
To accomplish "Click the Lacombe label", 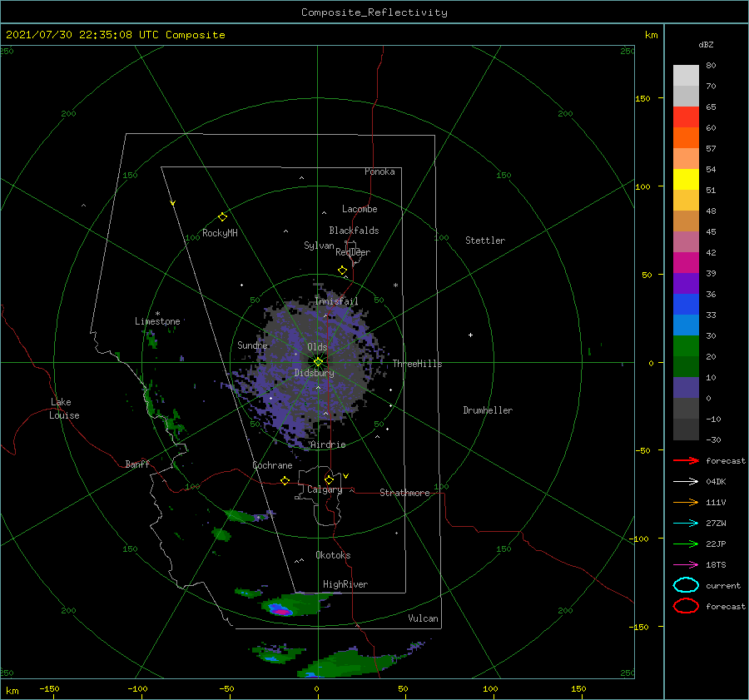I will pyautogui.click(x=360, y=209).
